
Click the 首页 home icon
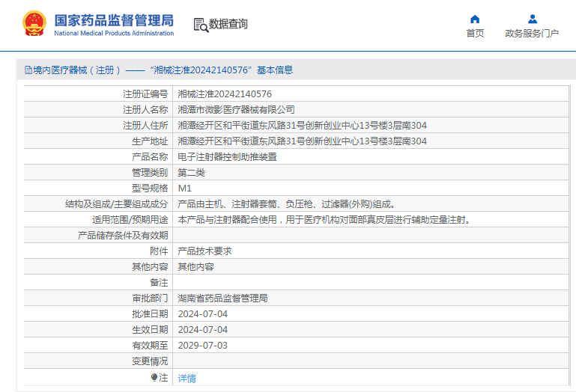coord(475,19)
